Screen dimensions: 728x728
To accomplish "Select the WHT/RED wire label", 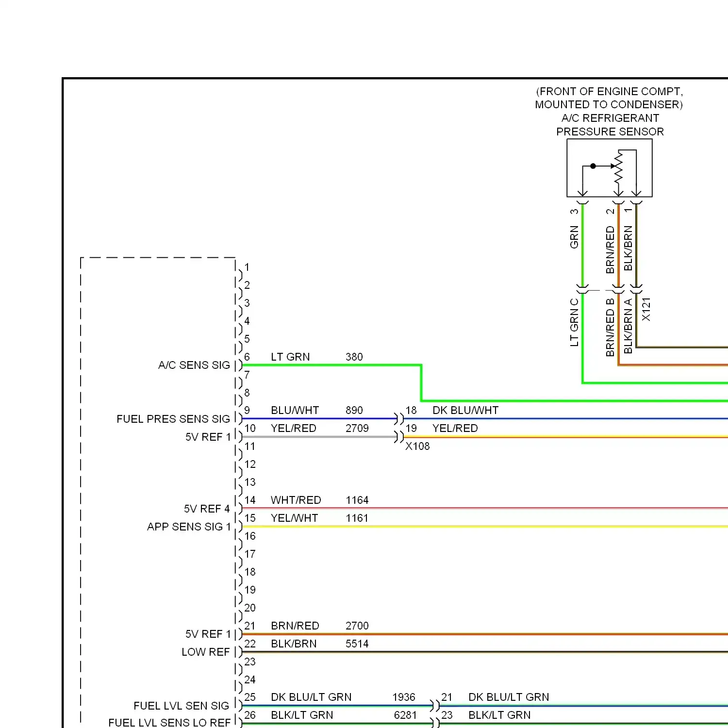I will (x=296, y=500).
